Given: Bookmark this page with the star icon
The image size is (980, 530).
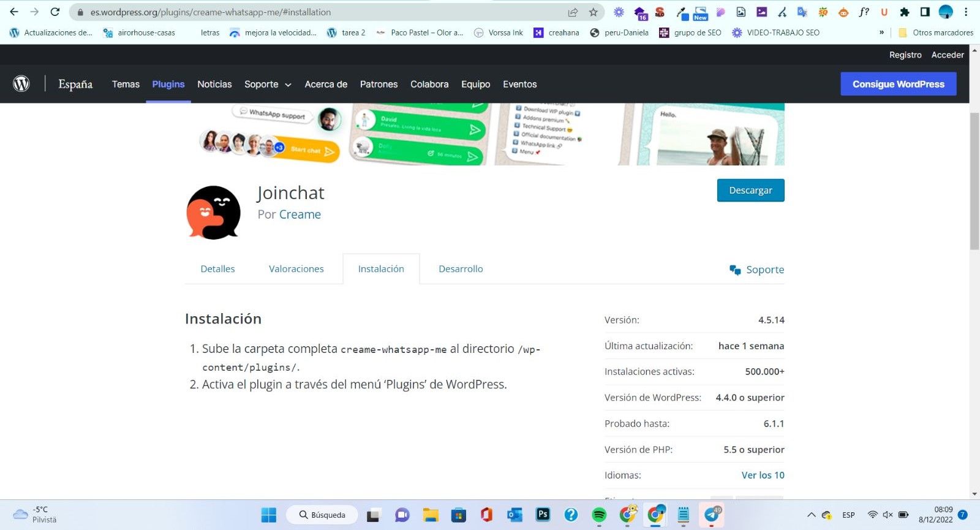Looking at the screenshot, I should (593, 12).
